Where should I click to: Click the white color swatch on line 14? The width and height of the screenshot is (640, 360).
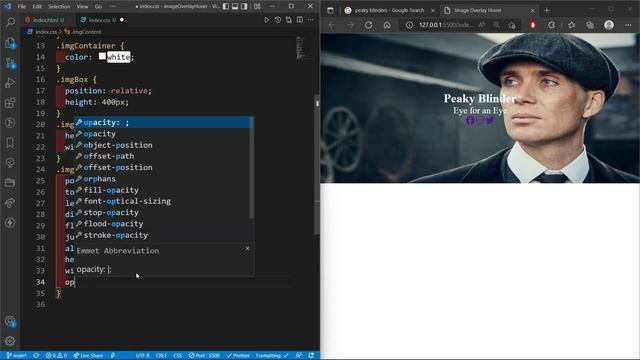(x=102, y=56)
